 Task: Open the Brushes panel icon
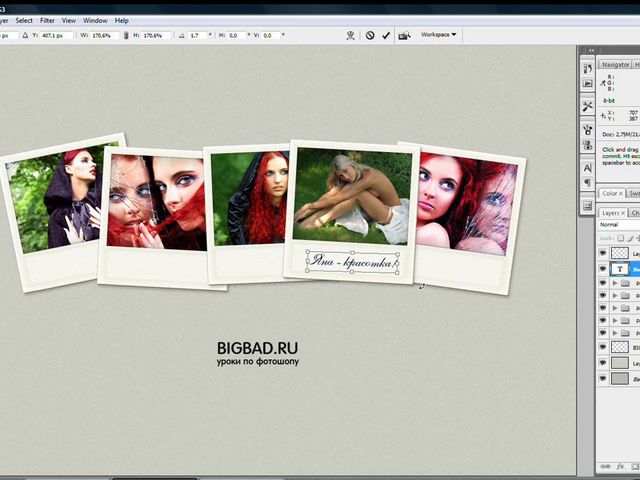pyautogui.click(x=587, y=130)
